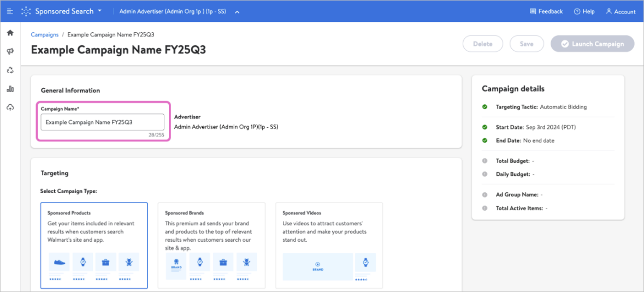Viewport: 644px width, 292px height.
Task: Click the Launch Campaign button
Action: (592, 44)
